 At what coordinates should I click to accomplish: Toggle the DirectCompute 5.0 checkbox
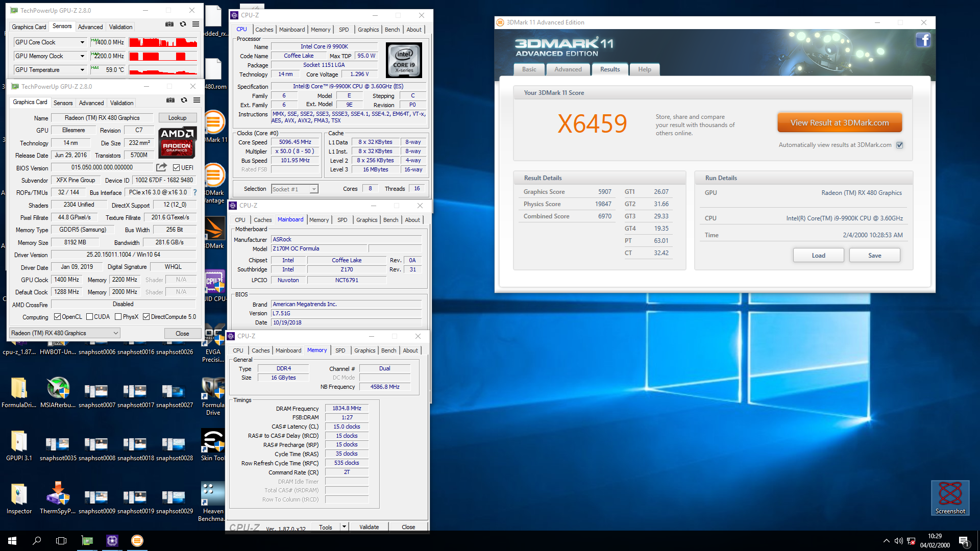(x=146, y=317)
